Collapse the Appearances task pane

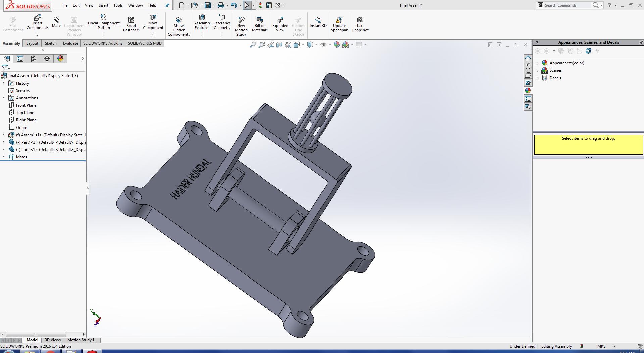click(537, 42)
